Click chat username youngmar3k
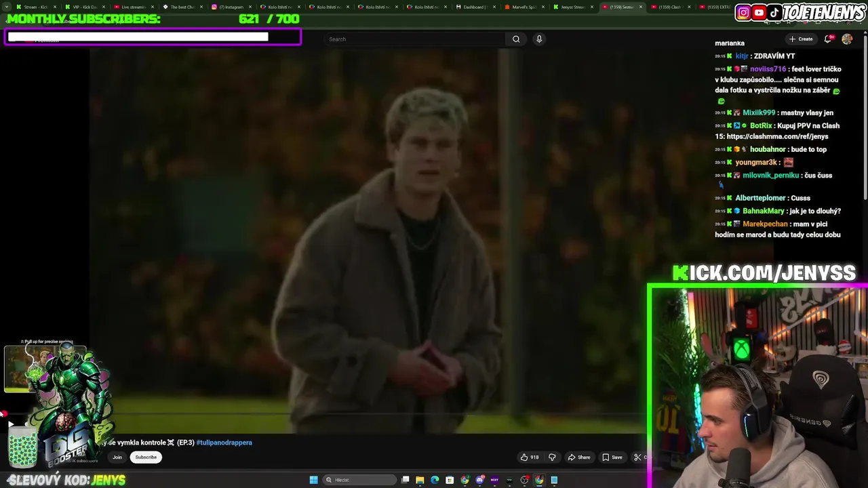 (x=756, y=162)
